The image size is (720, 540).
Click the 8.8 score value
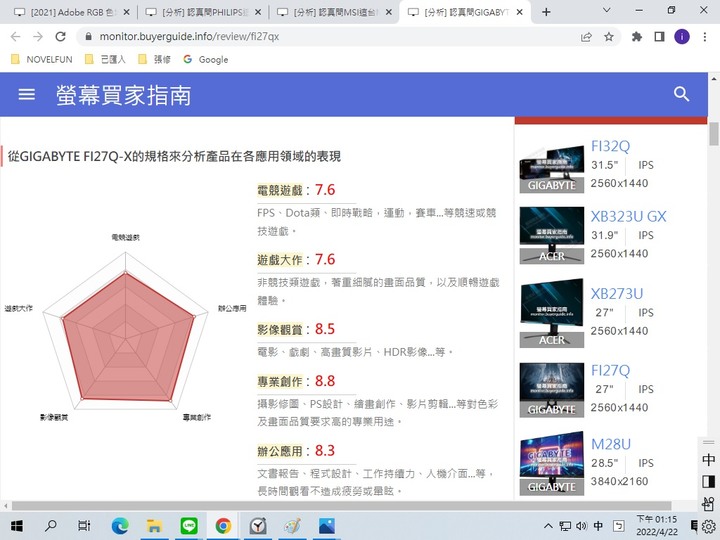[x=325, y=381]
